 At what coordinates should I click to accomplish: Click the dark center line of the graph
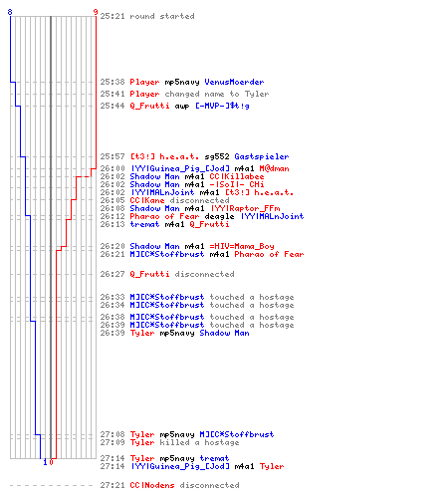pyautogui.click(x=51, y=237)
